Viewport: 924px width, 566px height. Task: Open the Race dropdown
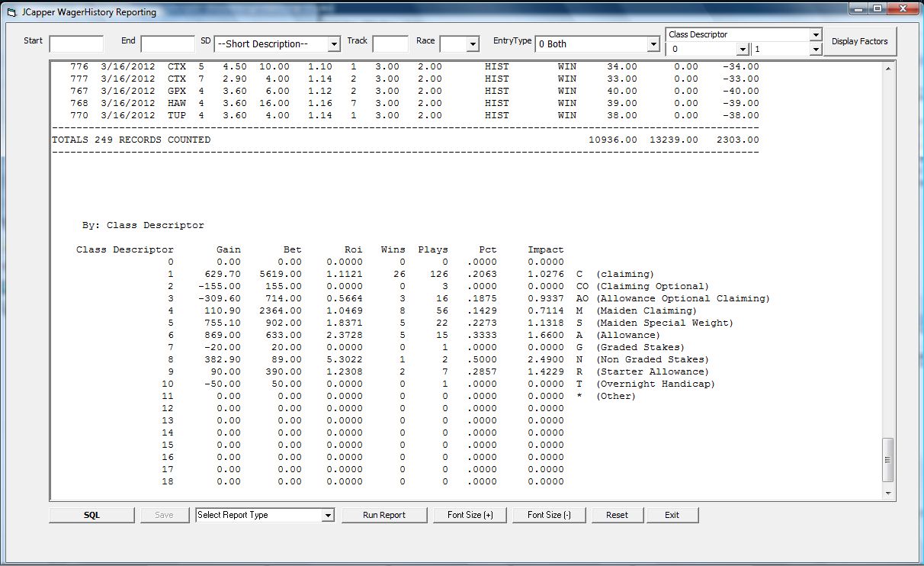pos(473,44)
